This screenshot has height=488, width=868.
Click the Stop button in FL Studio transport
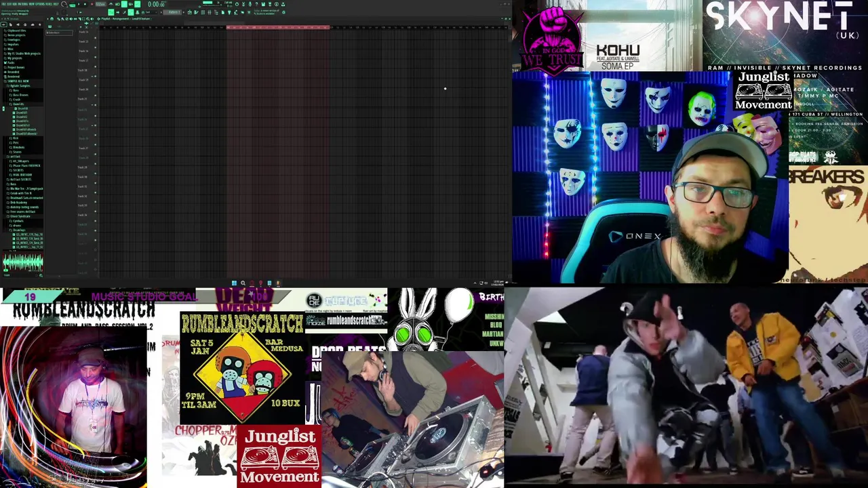click(85, 4)
